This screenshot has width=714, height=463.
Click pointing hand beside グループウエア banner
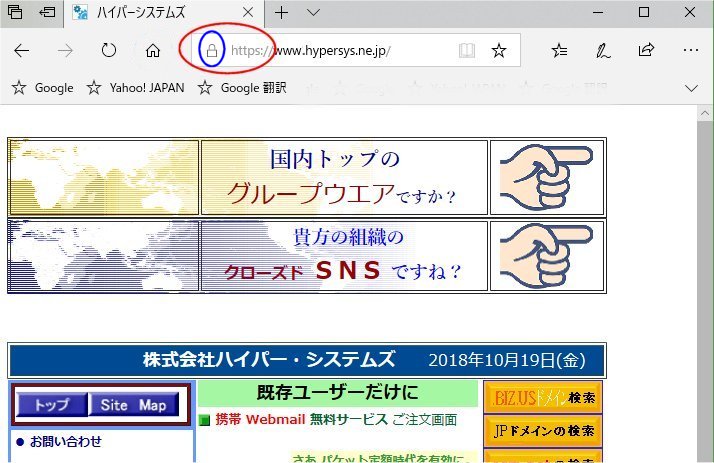[x=547, y=177]
